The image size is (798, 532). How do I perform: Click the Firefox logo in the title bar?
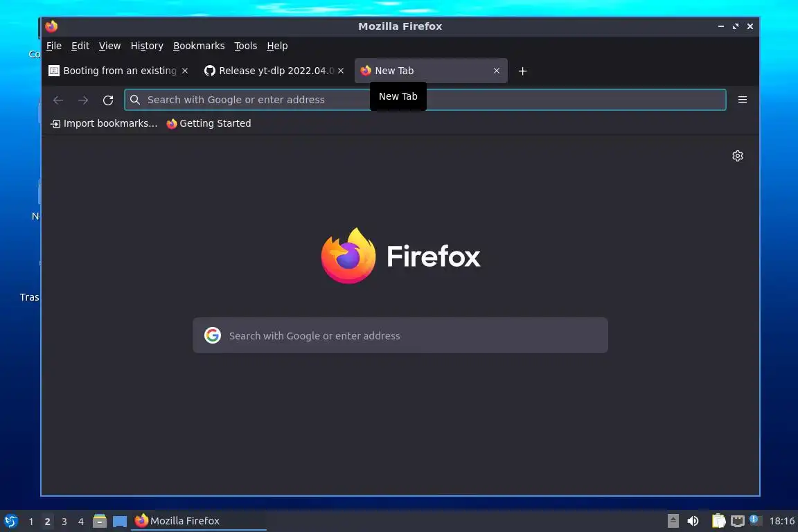click(x=51, y=26)
